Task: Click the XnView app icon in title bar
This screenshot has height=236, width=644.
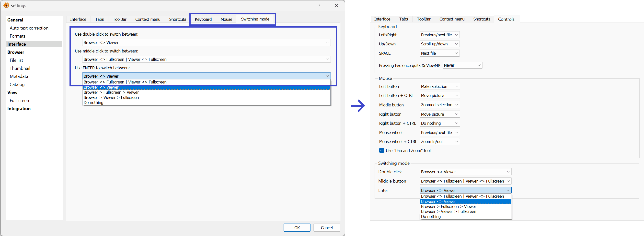Action: click(x=6, y=5)
